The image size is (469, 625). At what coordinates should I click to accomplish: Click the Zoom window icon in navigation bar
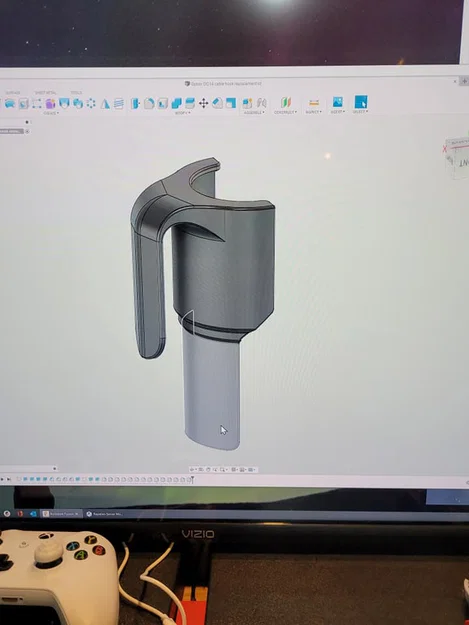coord(223,470)
